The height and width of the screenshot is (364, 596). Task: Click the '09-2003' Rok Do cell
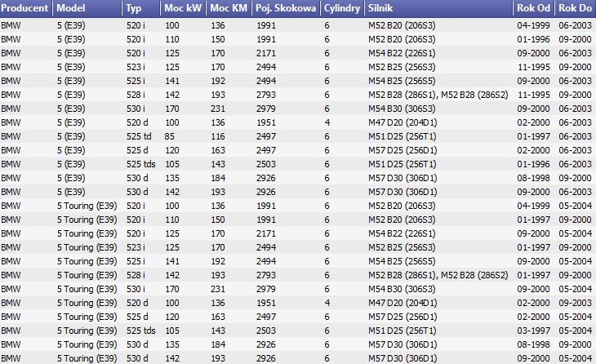coord(575,303)
